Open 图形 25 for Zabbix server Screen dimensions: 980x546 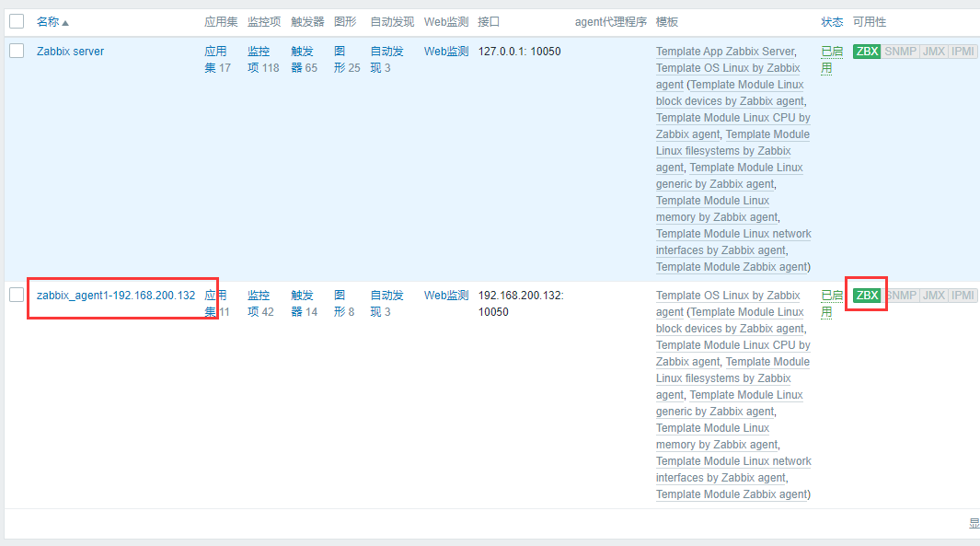tap(347, 60)
